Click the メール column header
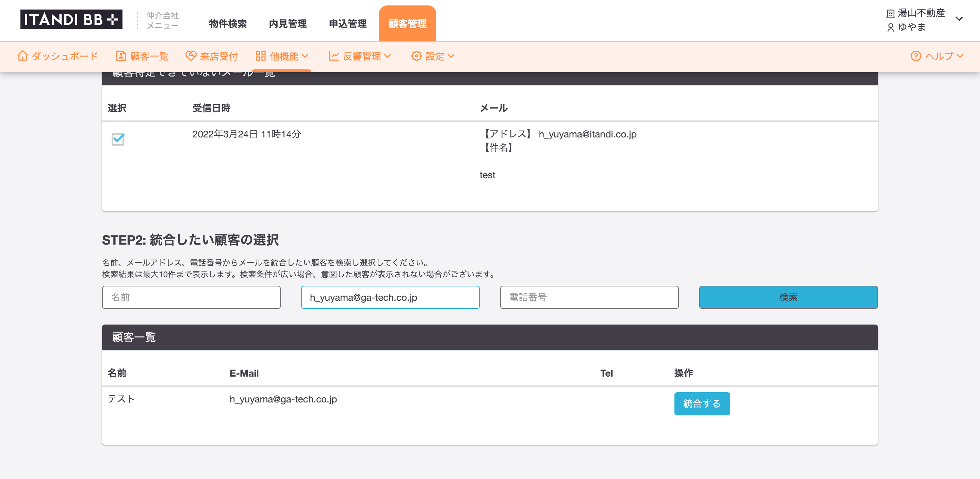 pyautogui.click(x=493, y=108)
